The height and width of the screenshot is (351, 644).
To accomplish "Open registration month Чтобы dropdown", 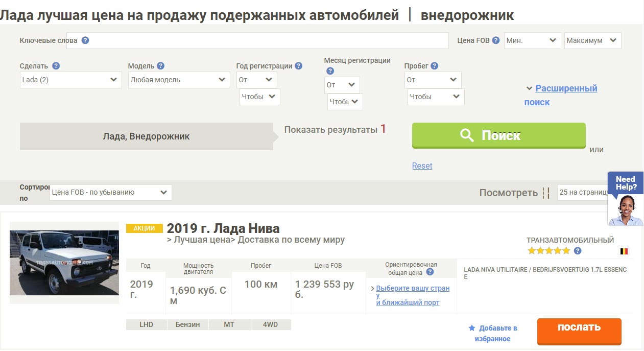I will (345, 102).
